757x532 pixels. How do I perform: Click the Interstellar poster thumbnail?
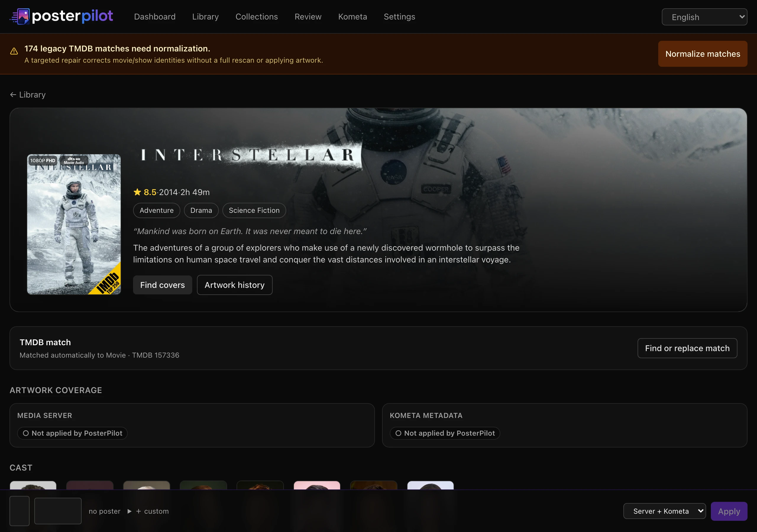pos(74,224)
